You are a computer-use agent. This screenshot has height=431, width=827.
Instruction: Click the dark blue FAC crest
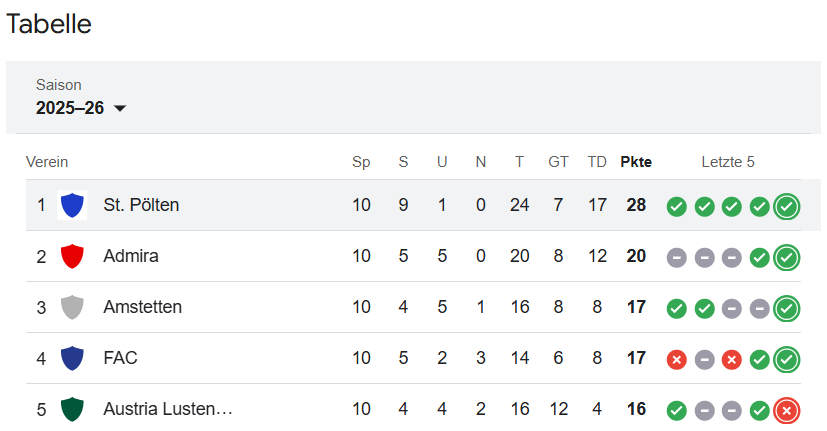72,358
